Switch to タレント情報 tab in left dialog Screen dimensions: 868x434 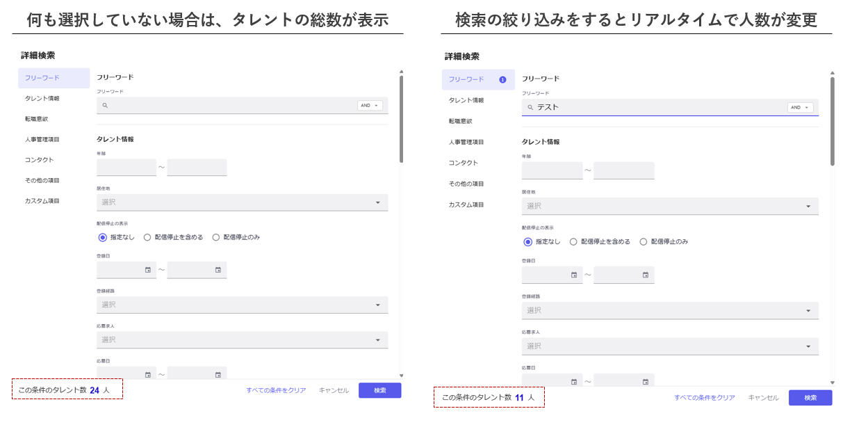pyautogui.click(x=42, y=99)
